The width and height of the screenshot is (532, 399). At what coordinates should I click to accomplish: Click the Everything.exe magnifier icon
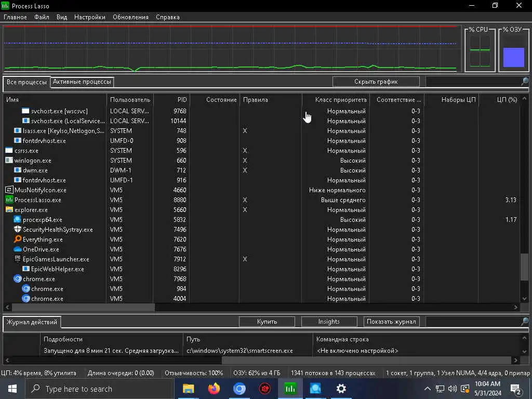pyautogui.click(x=17, y=239)
